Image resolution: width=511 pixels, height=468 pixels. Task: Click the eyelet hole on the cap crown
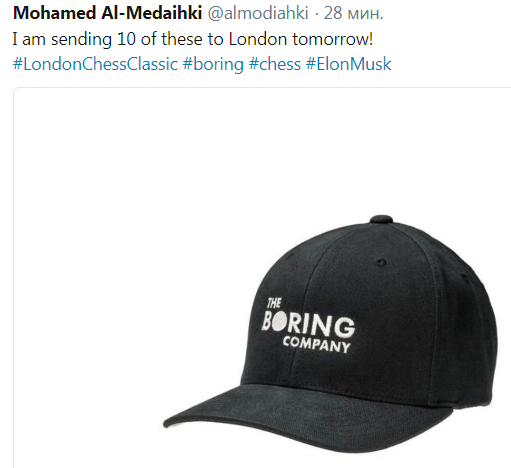[380, 262]
